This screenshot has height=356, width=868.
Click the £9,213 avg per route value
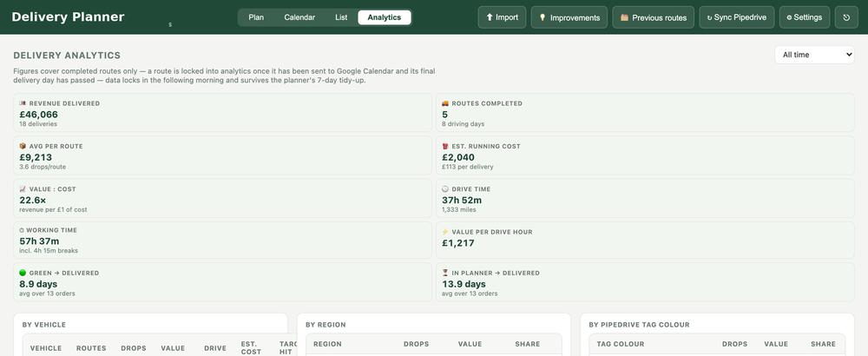click(36, 157)
